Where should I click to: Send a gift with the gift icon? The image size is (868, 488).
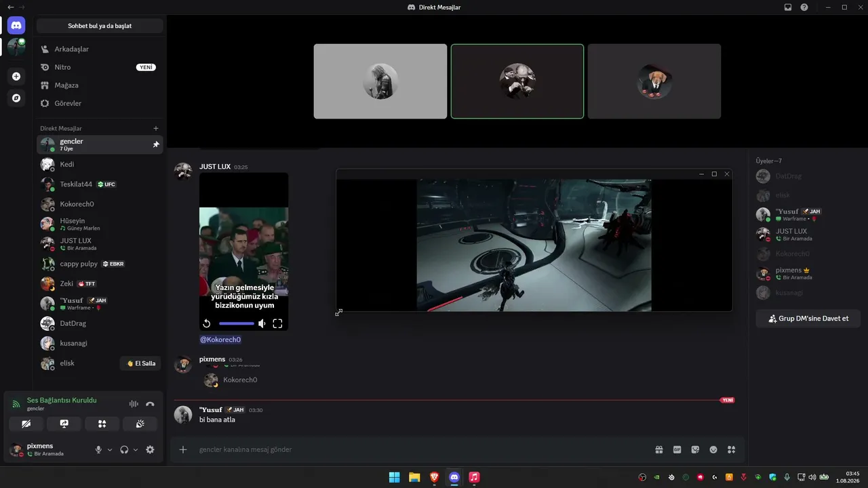tap(658, 449)
